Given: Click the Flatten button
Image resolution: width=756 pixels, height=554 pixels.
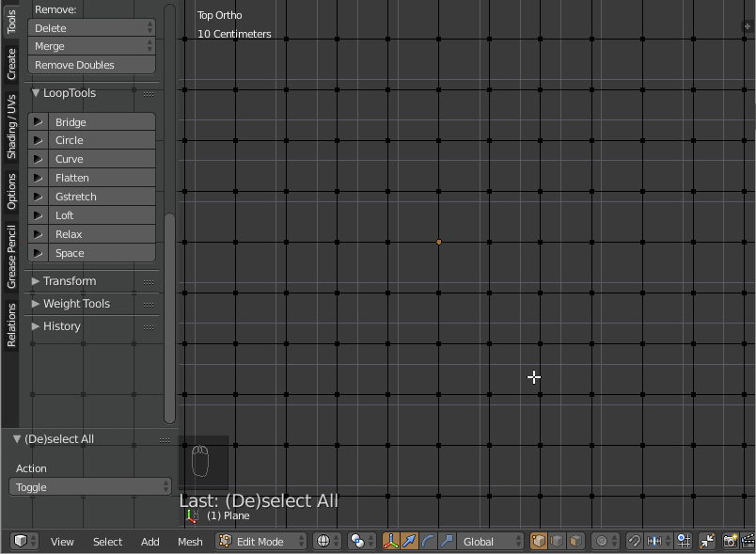Looking at the screenshot, I should 102,178.
